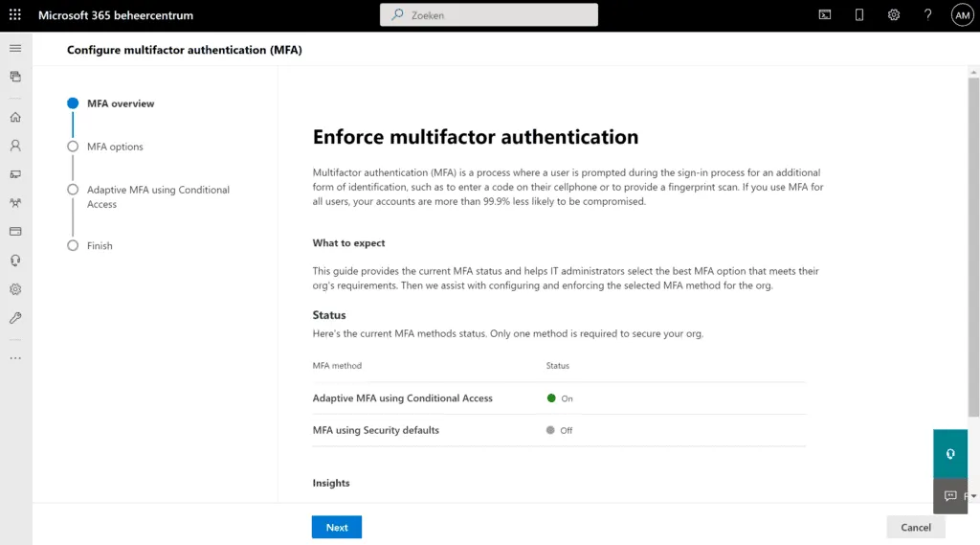This screenshot has height=545, width=980.
Task: Select the MFA options step
Action: pos(115,147)
